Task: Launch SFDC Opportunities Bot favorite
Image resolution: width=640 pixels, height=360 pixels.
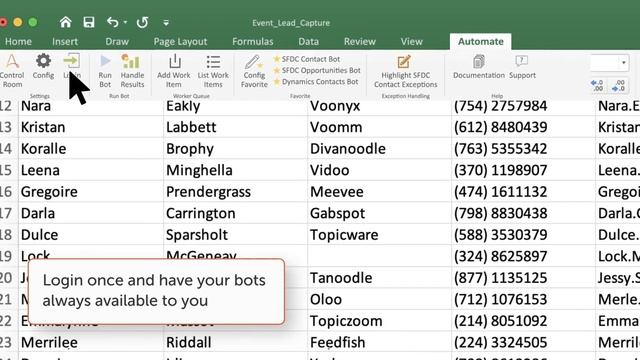Action: (x=317, y=70)
